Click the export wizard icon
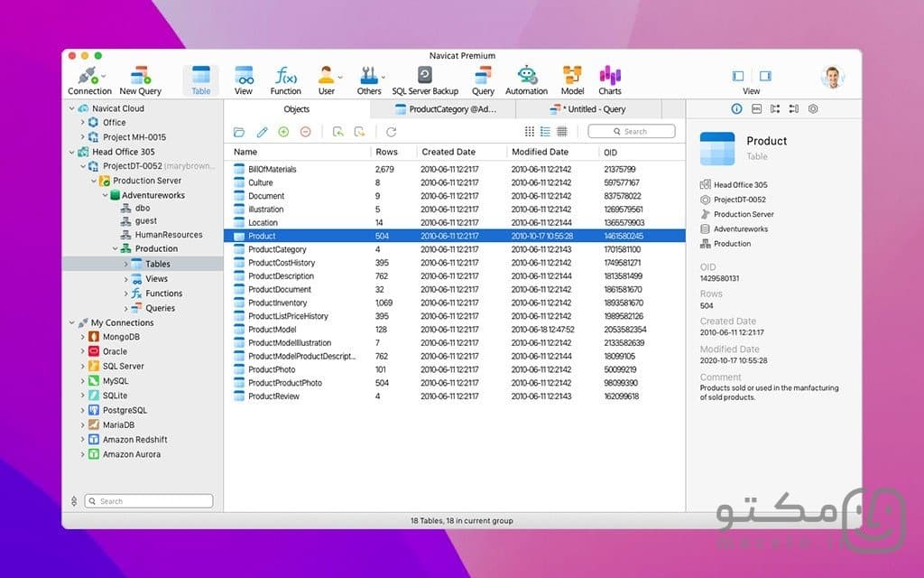 coord(359,132)
